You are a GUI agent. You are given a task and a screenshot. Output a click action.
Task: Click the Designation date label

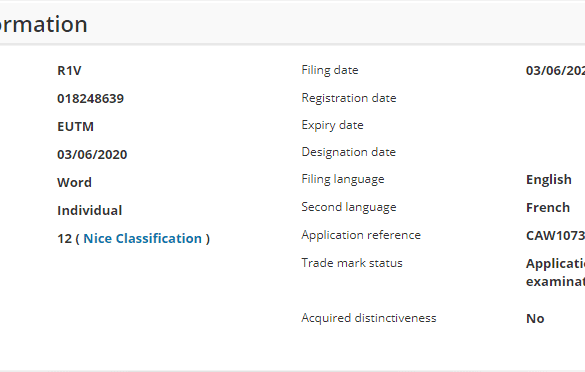coord(348,152)
